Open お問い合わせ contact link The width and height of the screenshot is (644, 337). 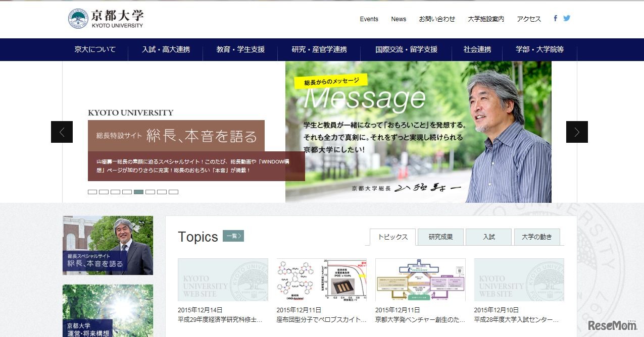point(437,19)
